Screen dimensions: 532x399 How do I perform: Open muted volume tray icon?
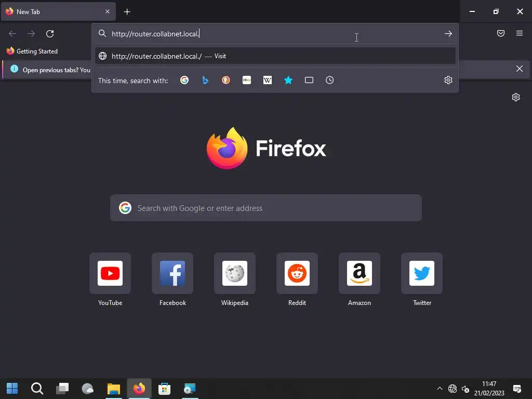(465, 389)
